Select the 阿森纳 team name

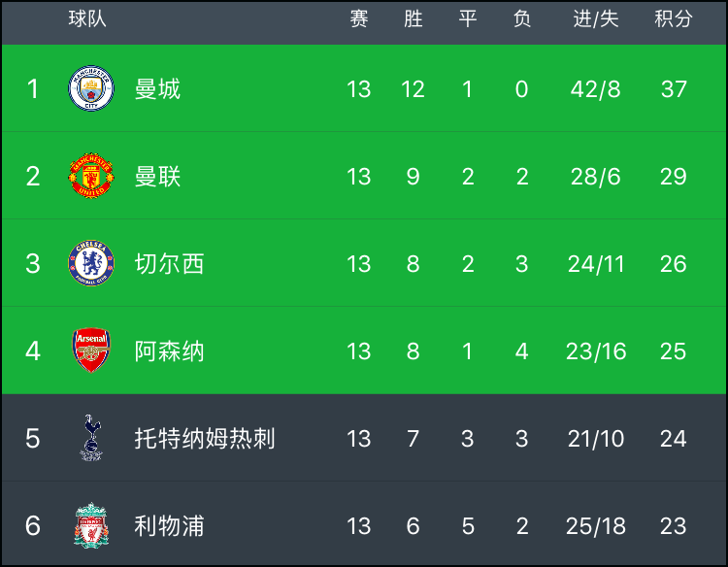(x=169, y=350)
